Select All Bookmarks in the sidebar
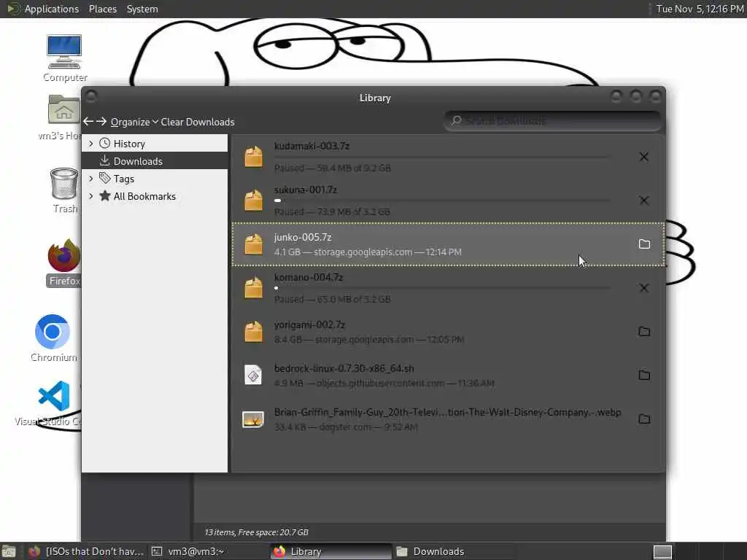The height and width of the screenshot is (560, 747). click(x=155, y=196)
